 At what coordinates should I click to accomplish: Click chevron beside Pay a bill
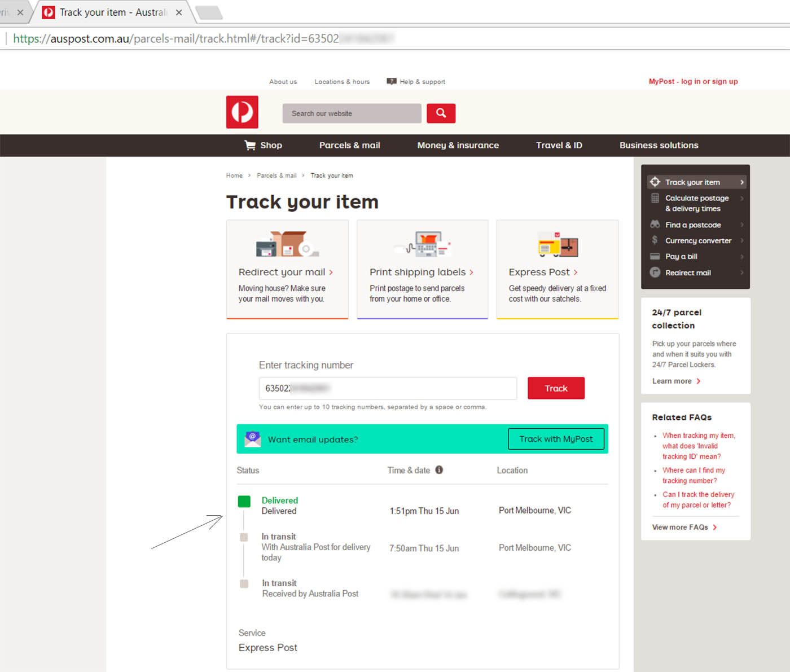[741, 256]
